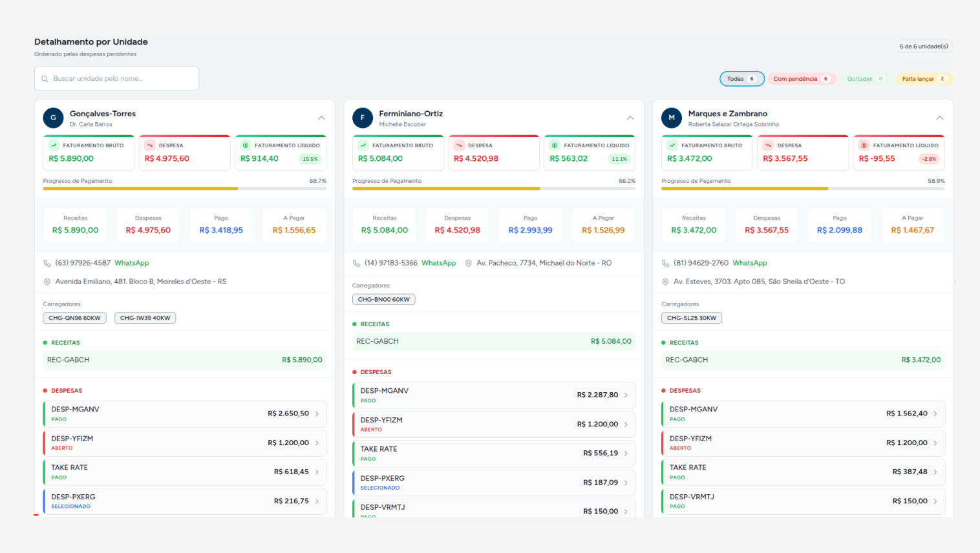Filter units by Falta lançar

click(924, 79)
